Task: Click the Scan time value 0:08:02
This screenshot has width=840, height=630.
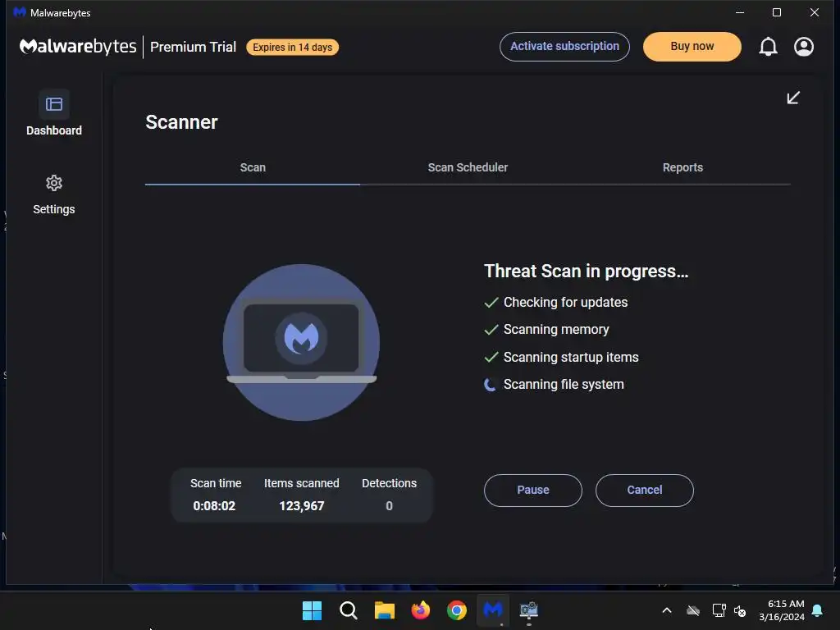Action: pyautogui.click(x=214, y=505)
